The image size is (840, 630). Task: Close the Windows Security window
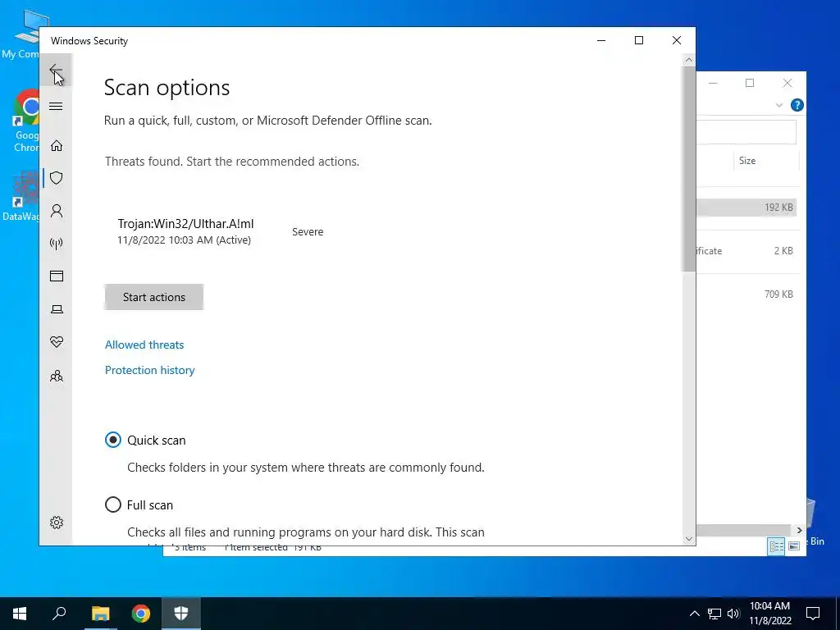677,41
